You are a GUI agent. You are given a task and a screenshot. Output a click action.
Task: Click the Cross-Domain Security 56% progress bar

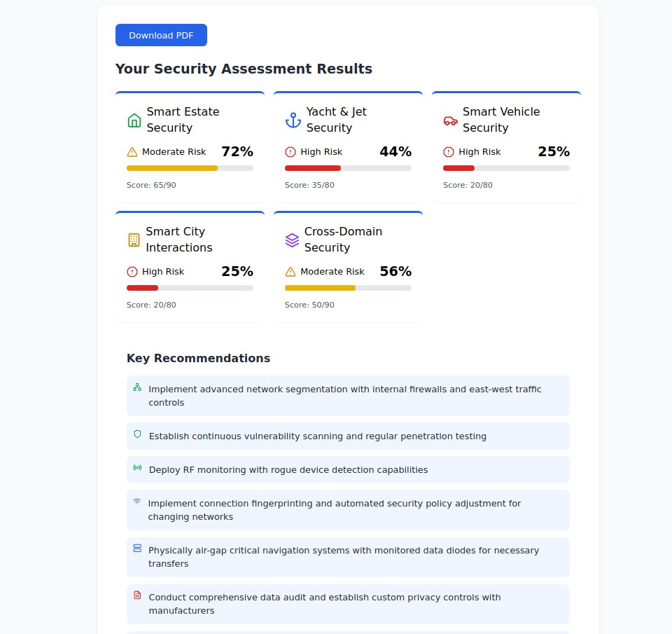click(348, 288)
